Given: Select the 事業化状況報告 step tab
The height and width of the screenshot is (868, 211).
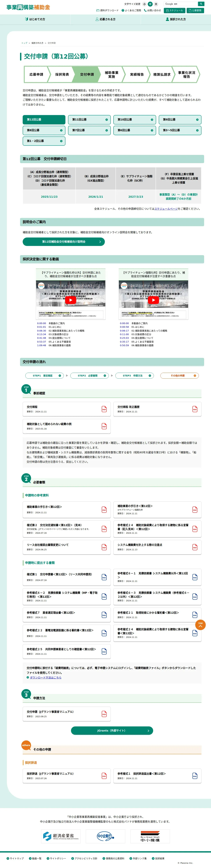Looking at the screenshot, I should point(187,74).
